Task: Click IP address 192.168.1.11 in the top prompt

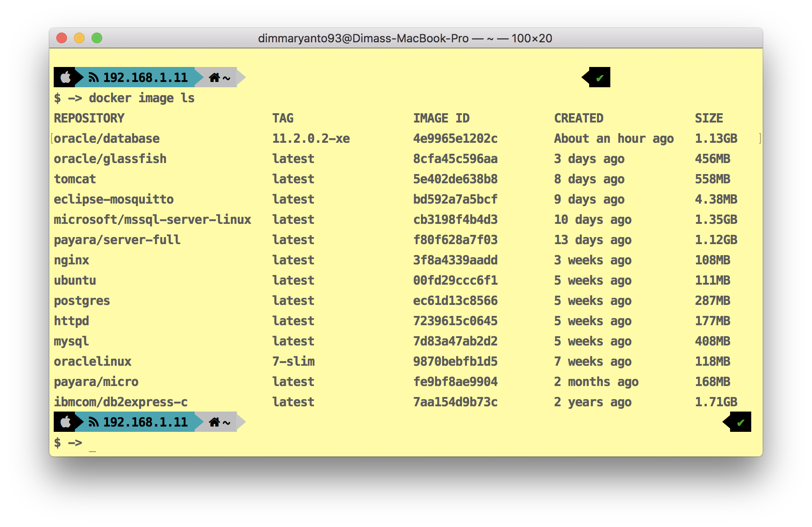Action: point(145,78)
